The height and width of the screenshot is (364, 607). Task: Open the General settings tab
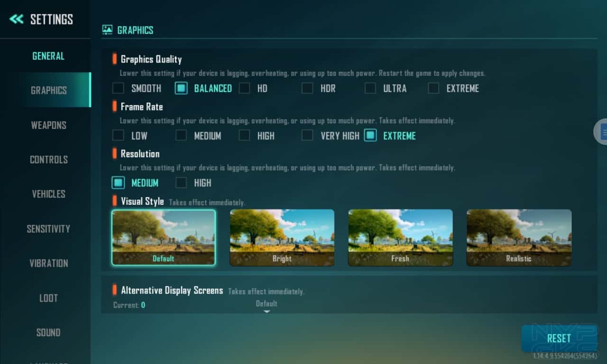click(x=48, y=56)
